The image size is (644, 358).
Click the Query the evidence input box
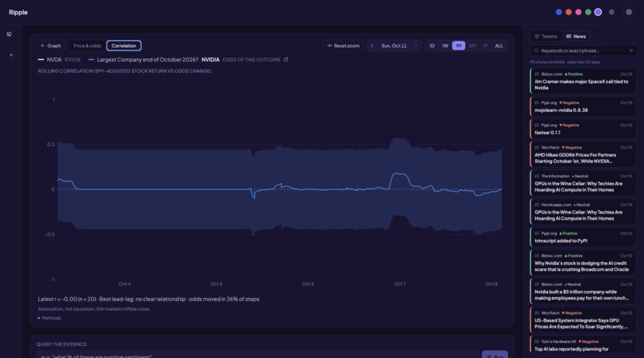click(x=257, y=355)
